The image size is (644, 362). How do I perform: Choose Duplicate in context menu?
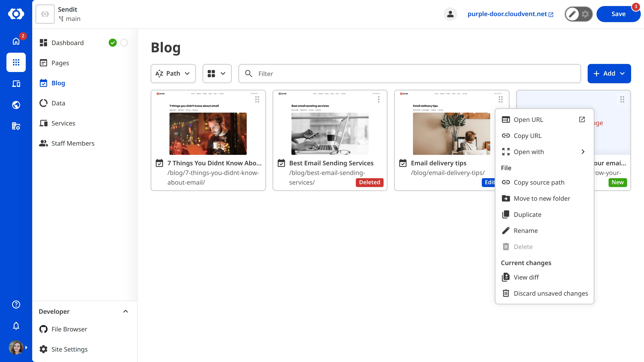pyautogui.click(x=545, y=215)
